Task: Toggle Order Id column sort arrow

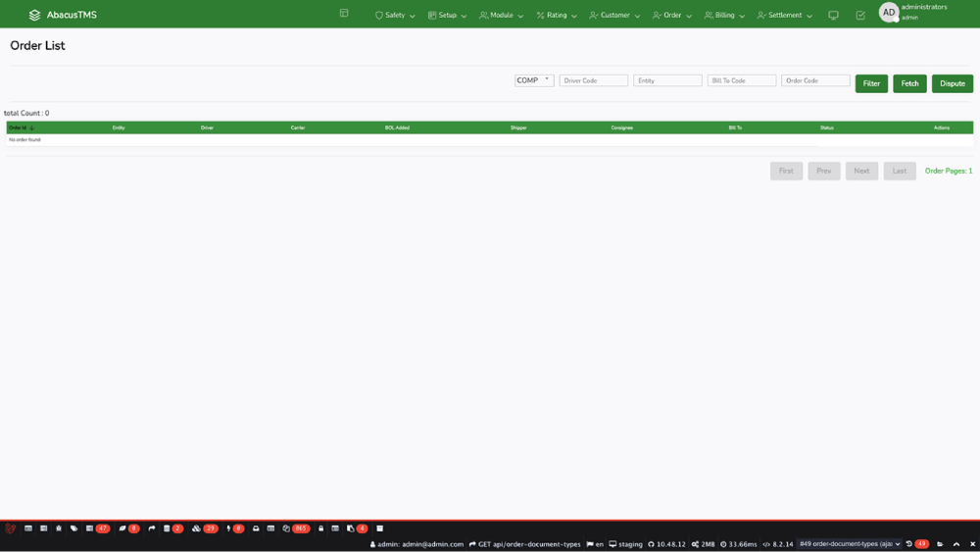Action: tap(32, 127)
